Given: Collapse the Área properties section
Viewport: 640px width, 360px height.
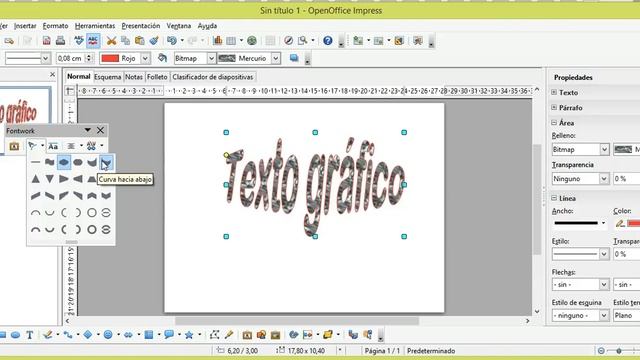Looking at the screenshot, I should point(554,122).
